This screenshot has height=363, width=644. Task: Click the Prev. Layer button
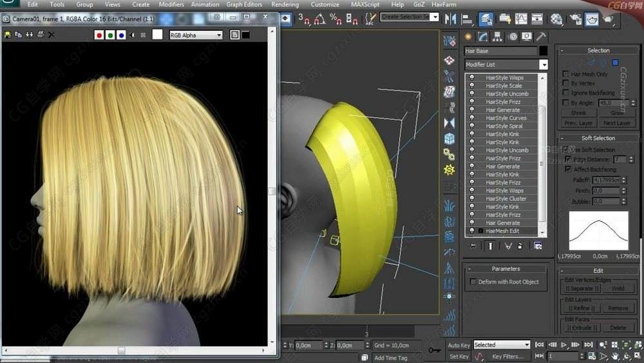[578, 123]
